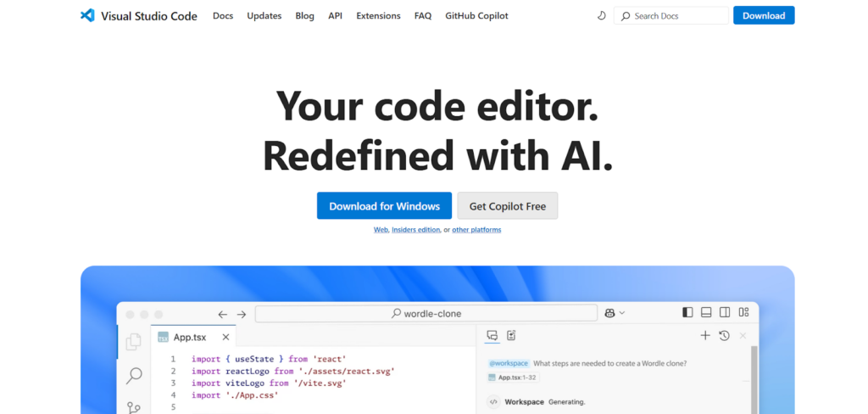
Task: Start a new chat with plus icon
Action: pos(705,335)
